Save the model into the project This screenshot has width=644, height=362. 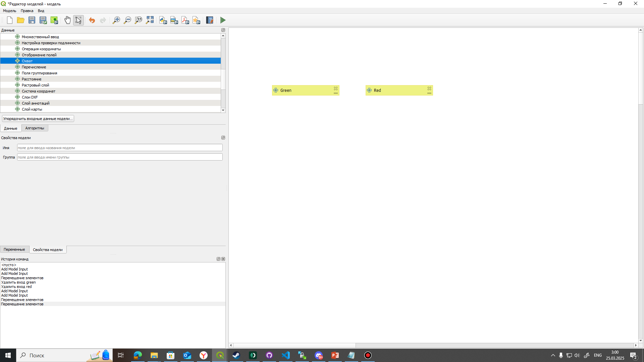(54, 20)
